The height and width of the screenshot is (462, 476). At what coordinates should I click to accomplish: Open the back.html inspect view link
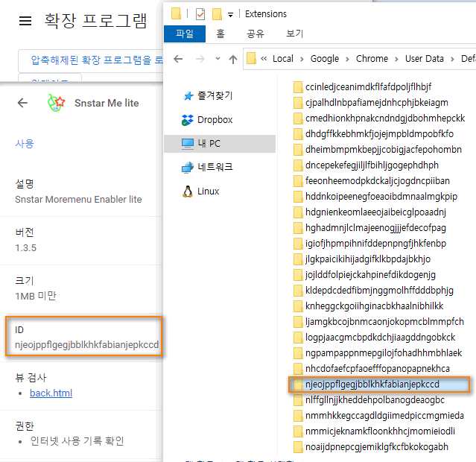[51, 393]
